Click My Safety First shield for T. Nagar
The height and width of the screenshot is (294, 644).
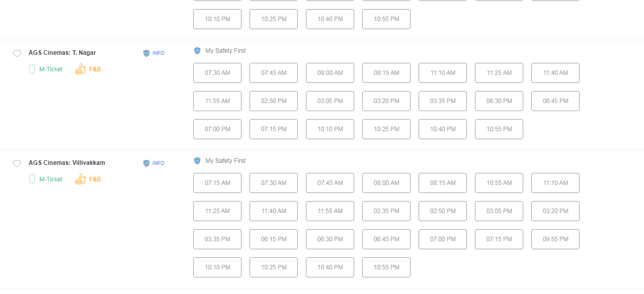(197, 51)
